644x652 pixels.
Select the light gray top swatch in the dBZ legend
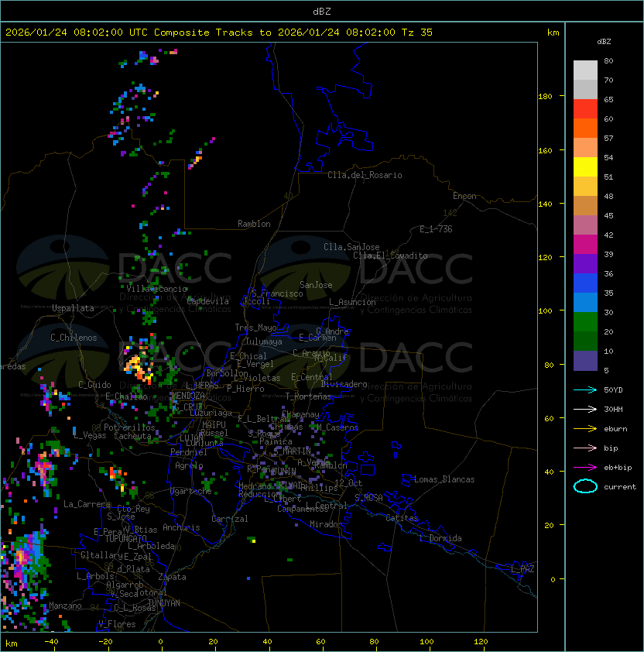(x=585, y=70)
